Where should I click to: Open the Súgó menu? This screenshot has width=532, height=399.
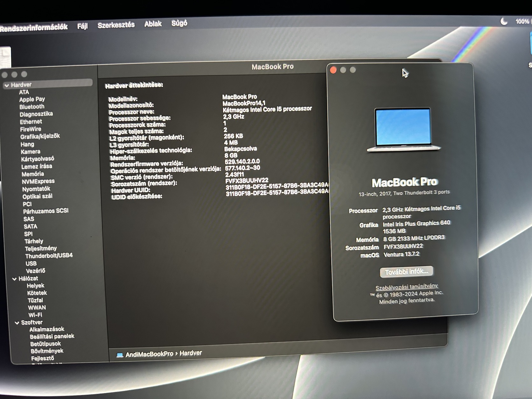[179, 23]
